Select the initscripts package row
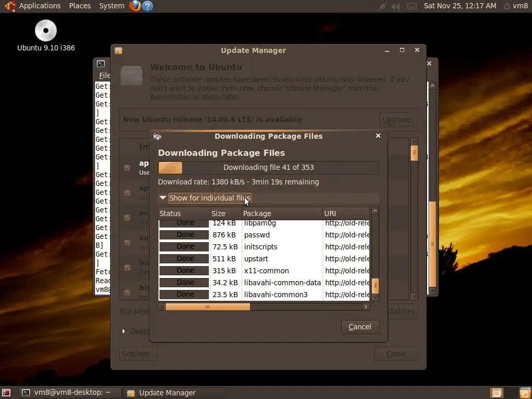The width and height of the screenshot is (532, 399). pos(264,247)
